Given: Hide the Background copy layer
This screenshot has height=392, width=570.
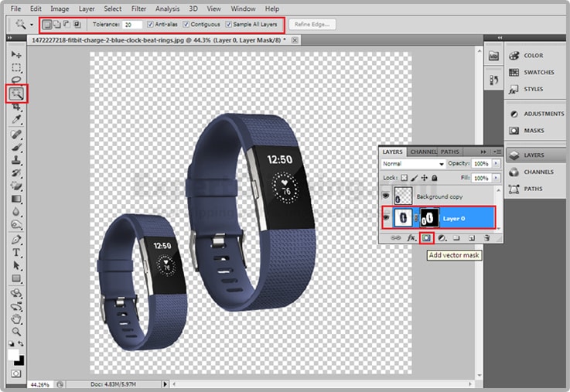Looking at the screenshot, I should [x=387, y=197].
